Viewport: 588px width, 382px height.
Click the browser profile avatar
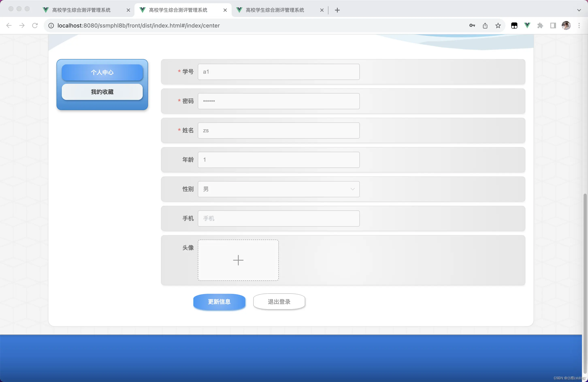(x=566, y=25)
